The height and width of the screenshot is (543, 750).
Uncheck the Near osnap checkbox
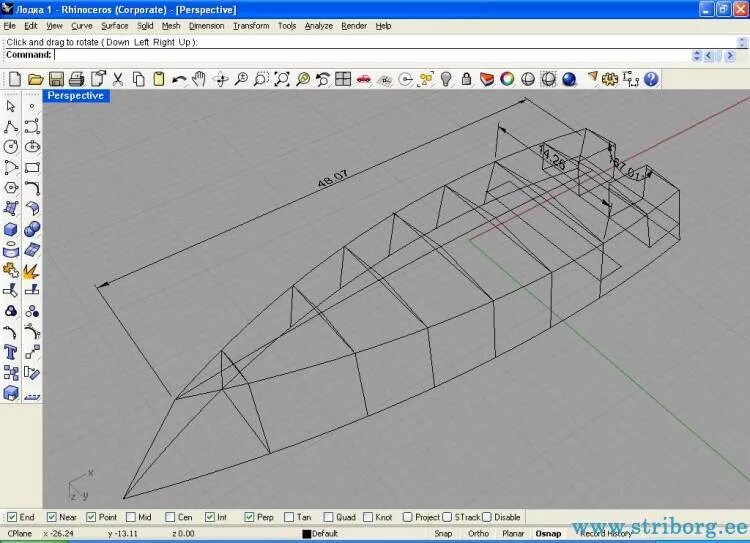click(52, 517)
